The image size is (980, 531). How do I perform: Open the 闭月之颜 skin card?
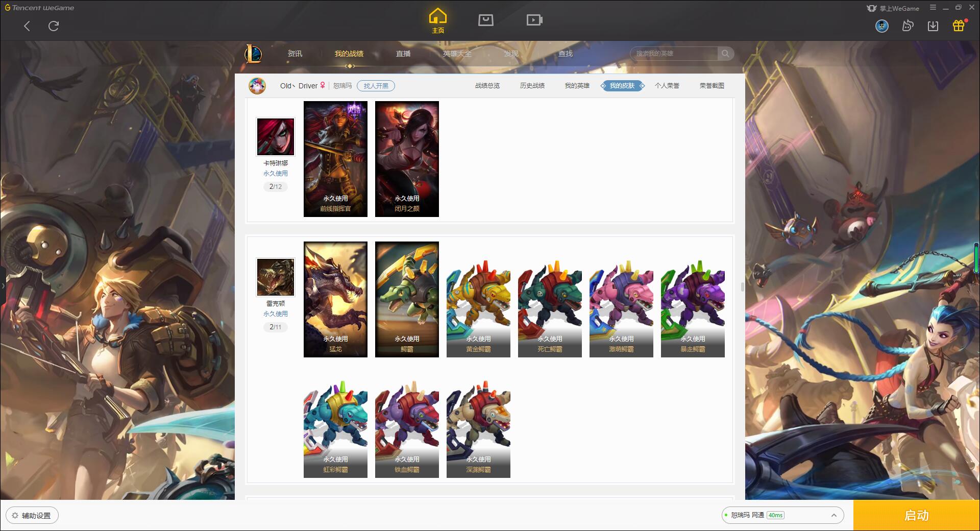[x=407, y=159]
